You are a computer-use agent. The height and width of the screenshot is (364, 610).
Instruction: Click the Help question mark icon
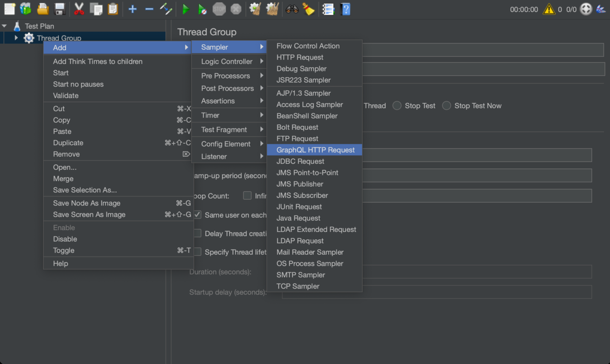(x=345, y=9)
